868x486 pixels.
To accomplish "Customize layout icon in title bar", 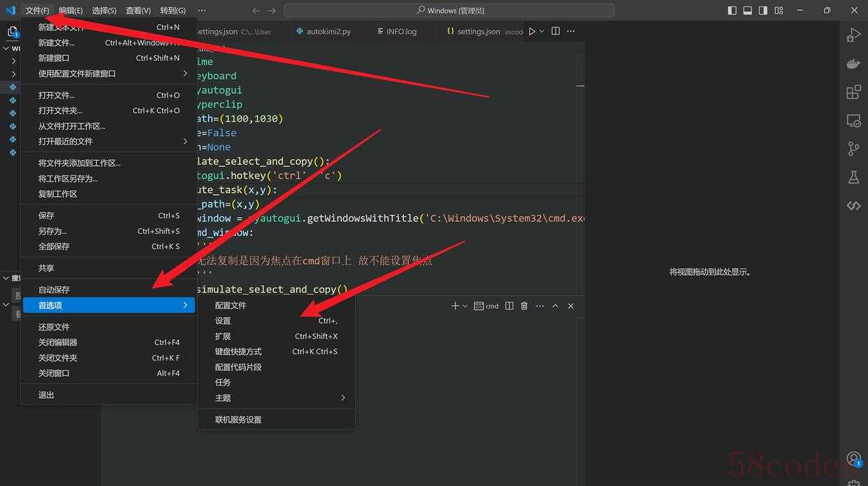I will [779, 10].
